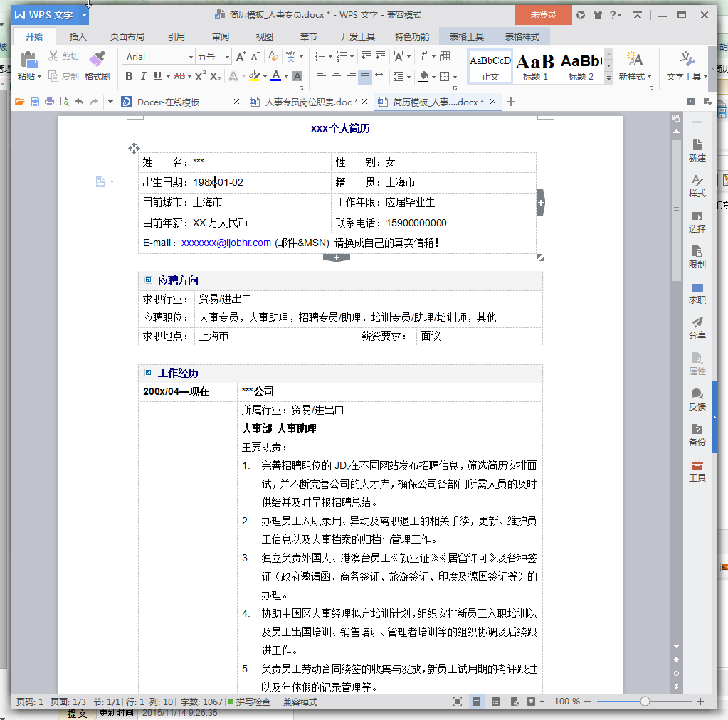Select the 标题 1 style
The image size is (728, 720).
535,66
